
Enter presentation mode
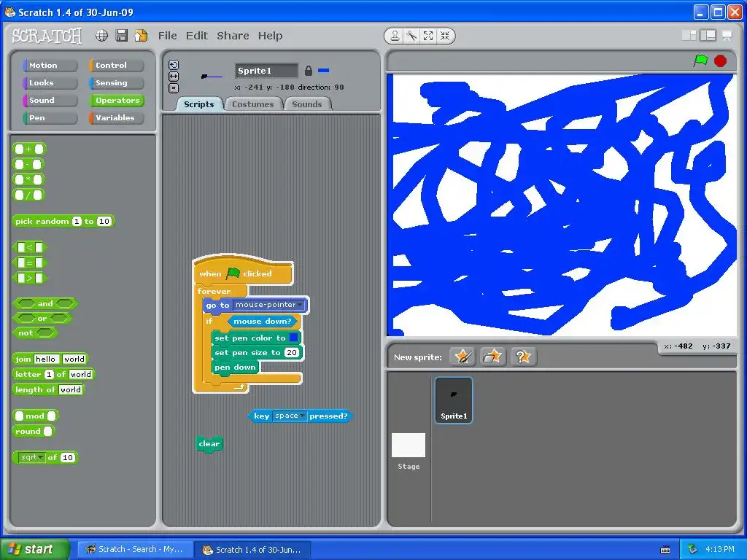[727, 35]
